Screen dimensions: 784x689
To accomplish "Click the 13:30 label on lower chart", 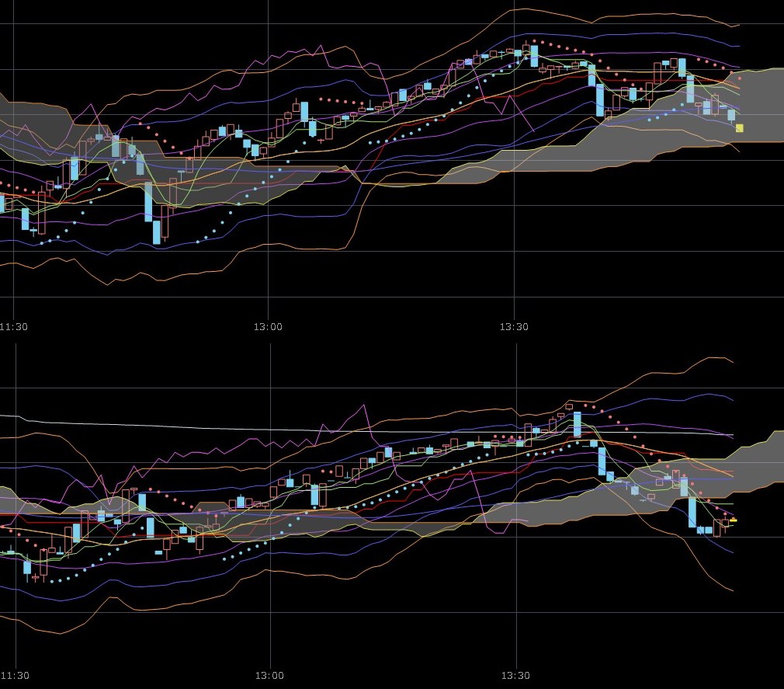I will click(x=515, y=675).
